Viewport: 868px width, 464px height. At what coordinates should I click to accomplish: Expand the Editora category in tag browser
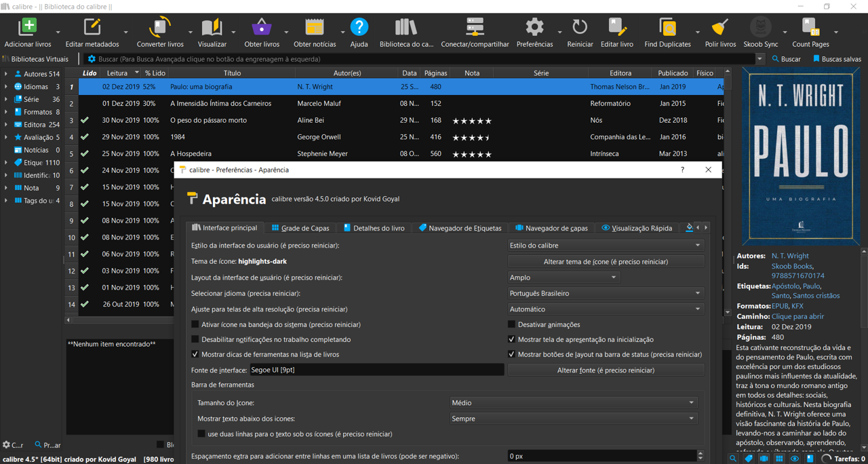[x=6, y=125]
